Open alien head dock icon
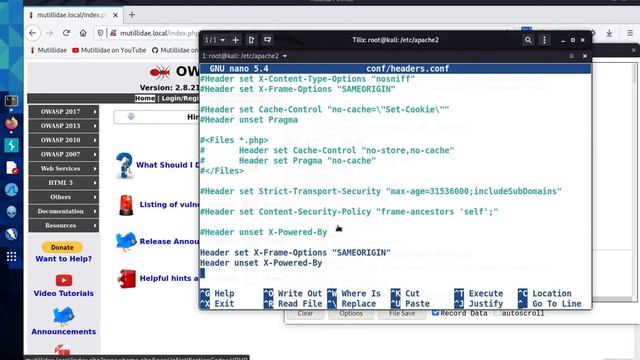The image size is (640, 360). pyautogui.click(x=11, y=212)
